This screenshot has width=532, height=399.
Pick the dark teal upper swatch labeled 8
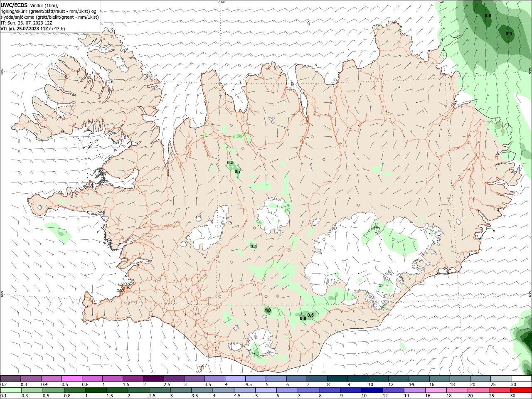click(337, 378)
